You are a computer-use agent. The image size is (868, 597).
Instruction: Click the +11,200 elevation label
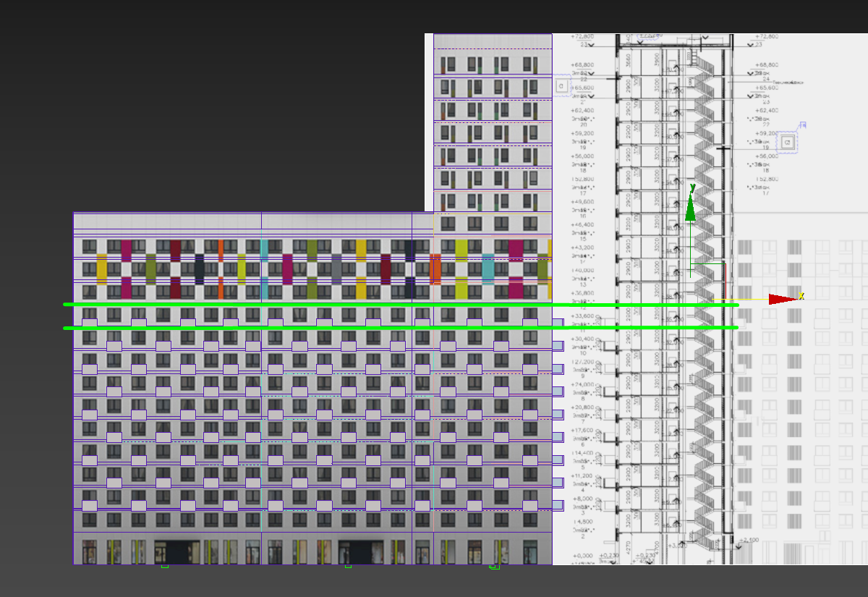pyautogui.click(x=582, y=476)
